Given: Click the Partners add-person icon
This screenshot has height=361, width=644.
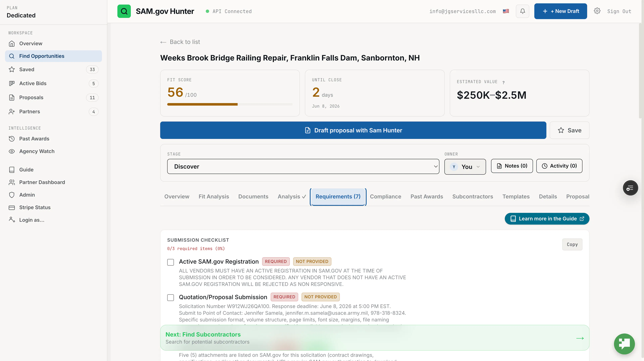Looking at the screenshot, I should [x=12, y=111].
